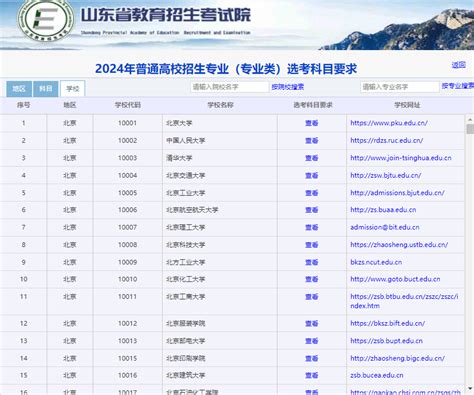Viewport: 474px width, 395px height.
Task: Focus the school name search field
Action: (229, 87)
